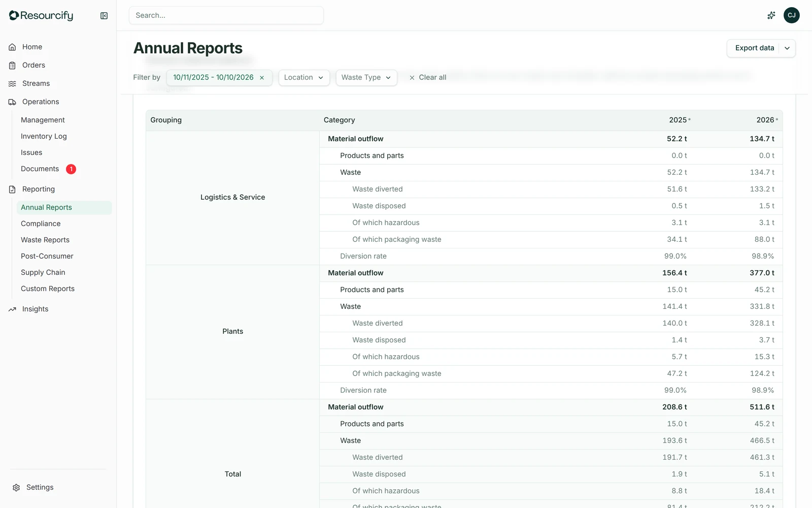Click the Grouping column header
The width and height of the screenshot is (812, 508).
[x=166, y=120]
